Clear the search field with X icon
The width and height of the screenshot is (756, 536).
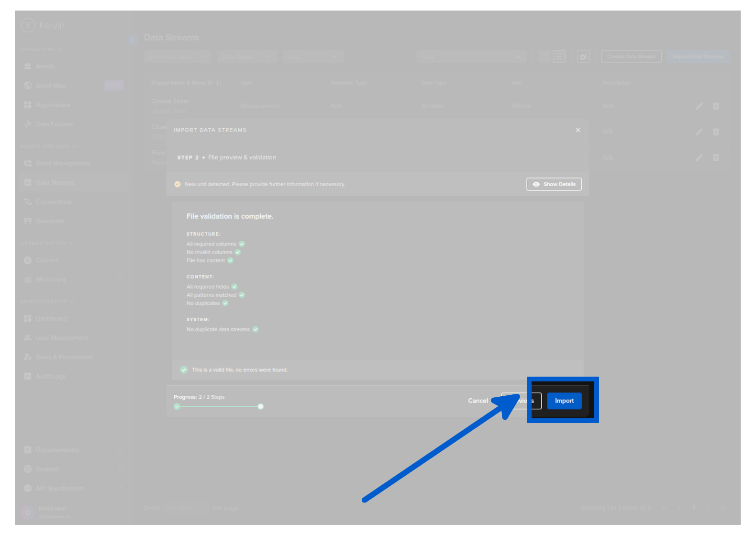click(519, 57)
